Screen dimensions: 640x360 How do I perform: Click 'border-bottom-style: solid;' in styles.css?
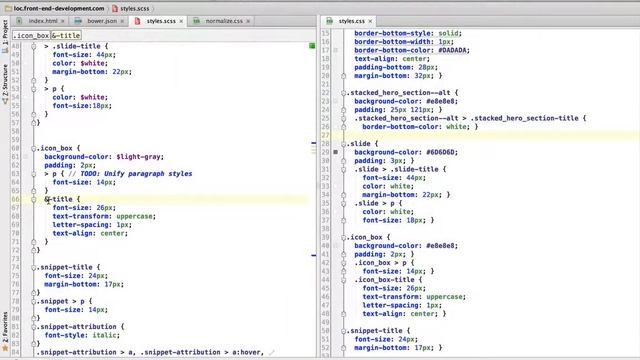(x=408, y=33)
